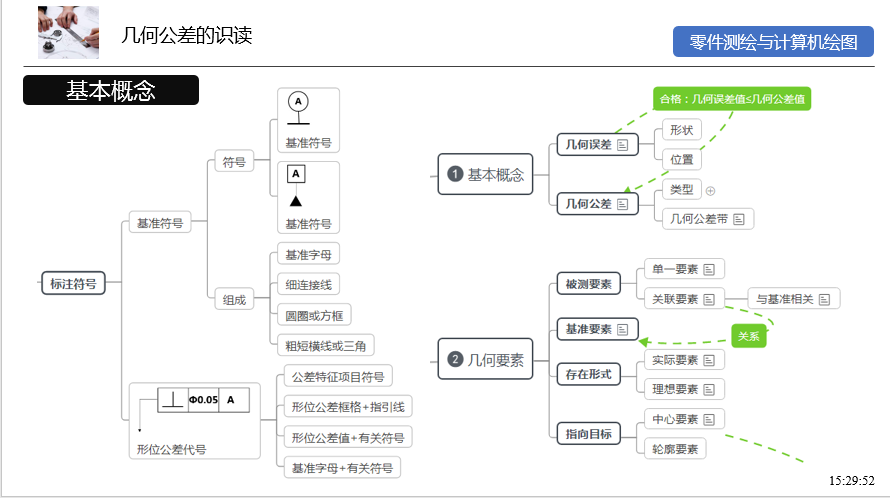Image resolution: width=890 pixels, height=498 pixels.
Task: Select the 关联要素 node
Action: click(685, 299)
